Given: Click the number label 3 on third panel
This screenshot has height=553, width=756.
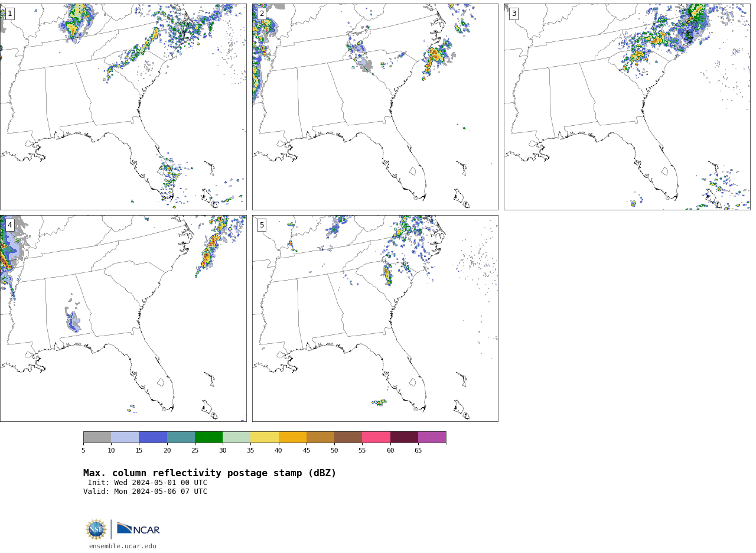Looking at the screenshot, I should tap(513, 14).
